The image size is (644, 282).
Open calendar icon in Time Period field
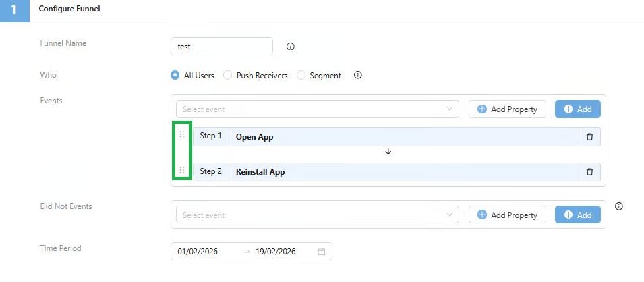(x=321, y=252)
